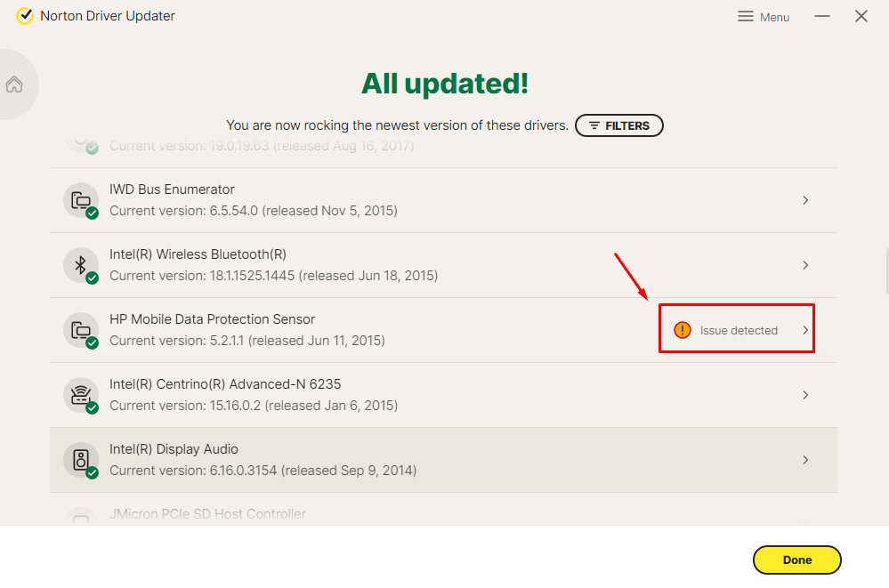Click the IWD Bus Enumerator device icon

(81, 200)
